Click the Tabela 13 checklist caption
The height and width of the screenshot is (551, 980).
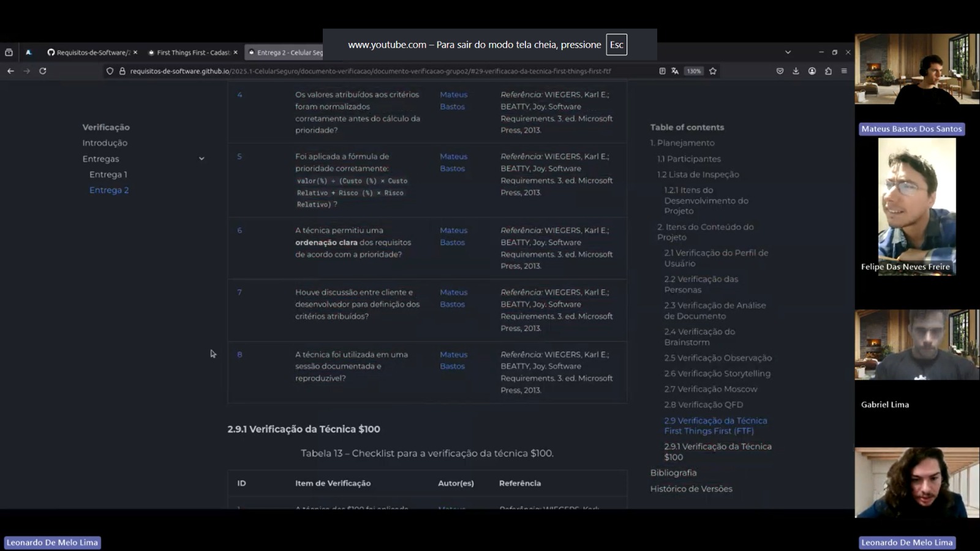point(427,454)
